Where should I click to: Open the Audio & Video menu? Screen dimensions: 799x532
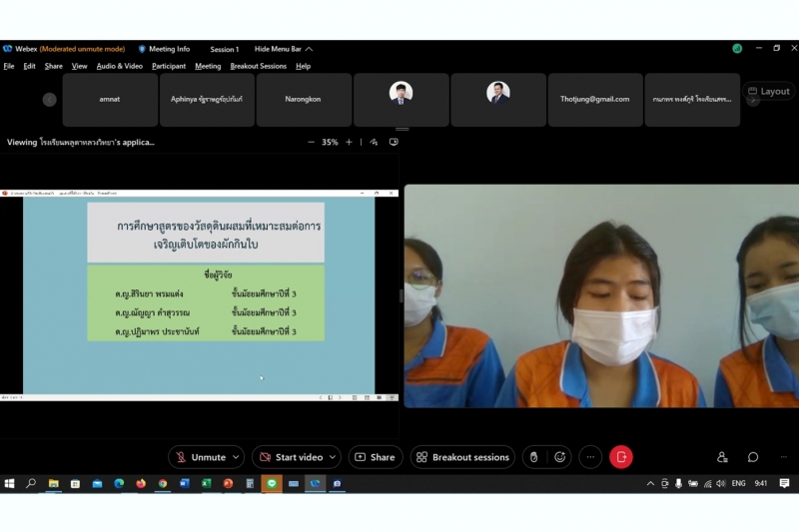click(x=119, y=66)
